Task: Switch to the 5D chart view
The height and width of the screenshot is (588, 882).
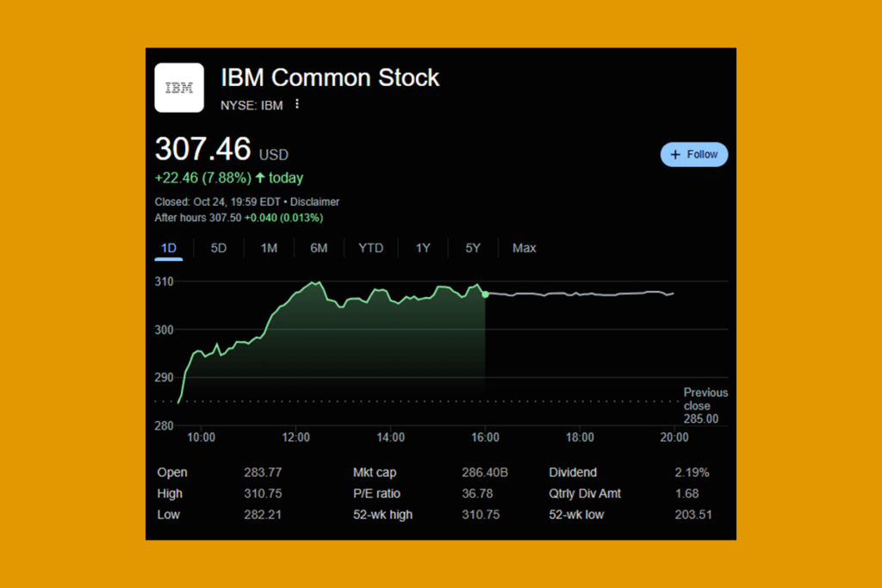Action: pyautogui.click(x=218, y=247)
